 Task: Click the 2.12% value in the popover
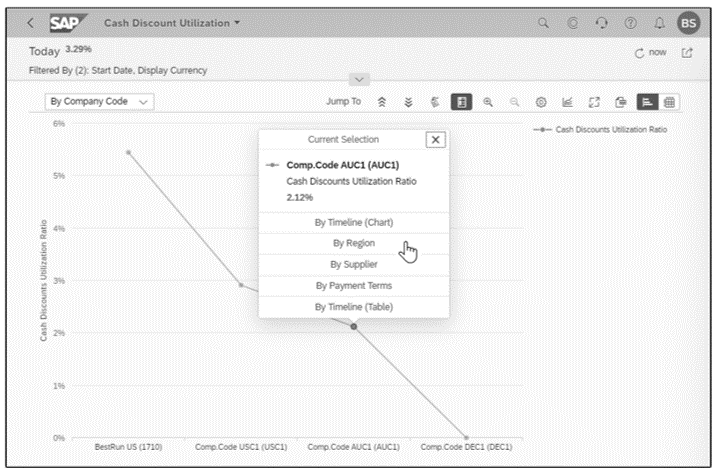pos(300,197)
